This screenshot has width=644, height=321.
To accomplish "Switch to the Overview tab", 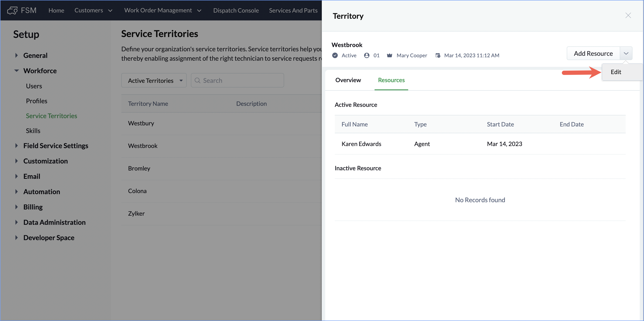I will [x=348, y=80].
